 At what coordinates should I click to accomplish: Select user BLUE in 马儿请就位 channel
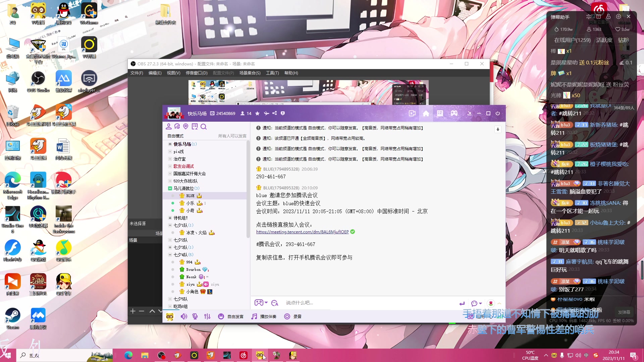pyautogui.click(x=205, y=196)
